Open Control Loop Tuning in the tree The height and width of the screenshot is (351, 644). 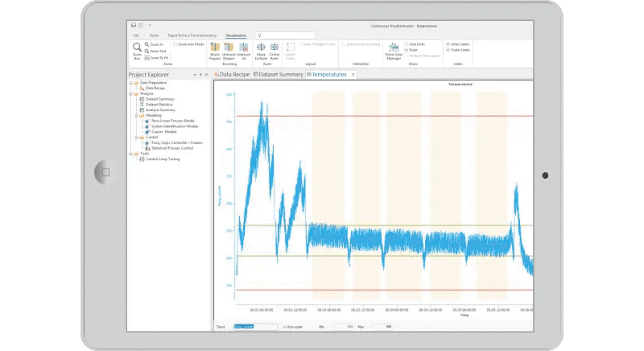pyautogui.click(x=163, y=159)
